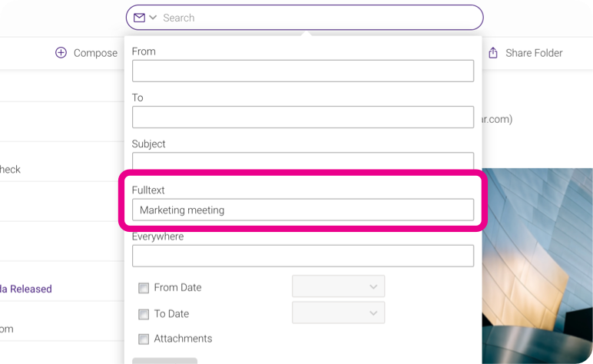This screenshot has height=364, width=593.
Task: Click the mail envelope icon in search bar
Action: point(139,18)
